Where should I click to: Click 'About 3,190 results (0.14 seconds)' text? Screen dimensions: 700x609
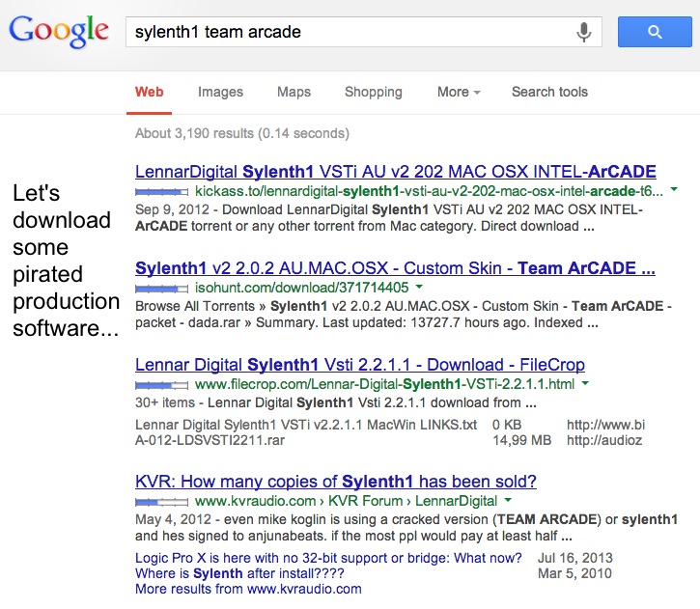(x=242, y=133)
